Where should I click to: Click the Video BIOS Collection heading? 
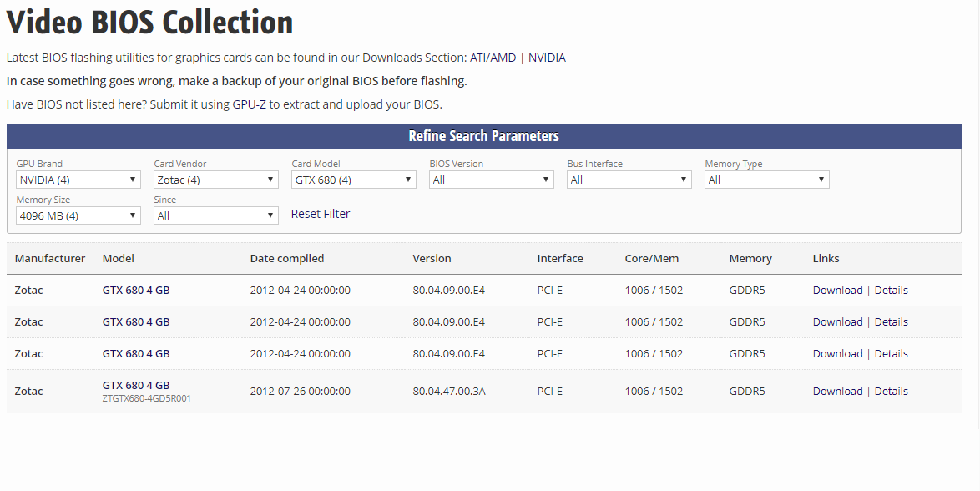pos(150,22)
